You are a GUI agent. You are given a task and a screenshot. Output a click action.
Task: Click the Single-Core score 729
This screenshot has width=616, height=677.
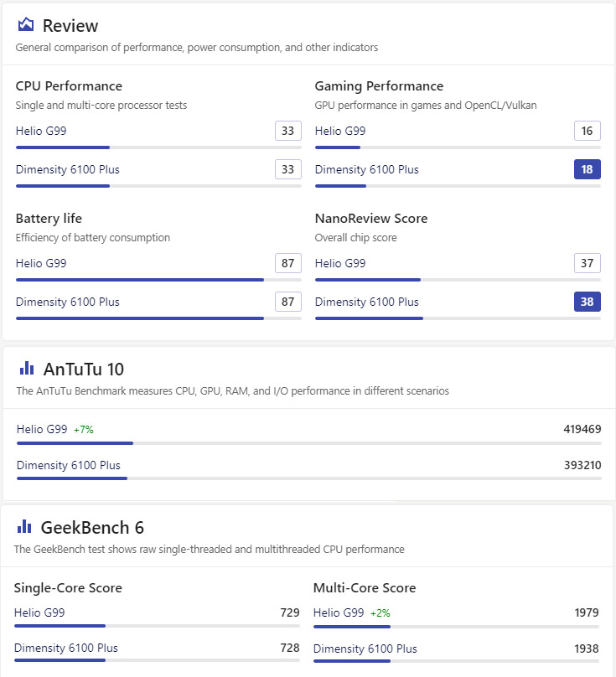click(290, 612)
